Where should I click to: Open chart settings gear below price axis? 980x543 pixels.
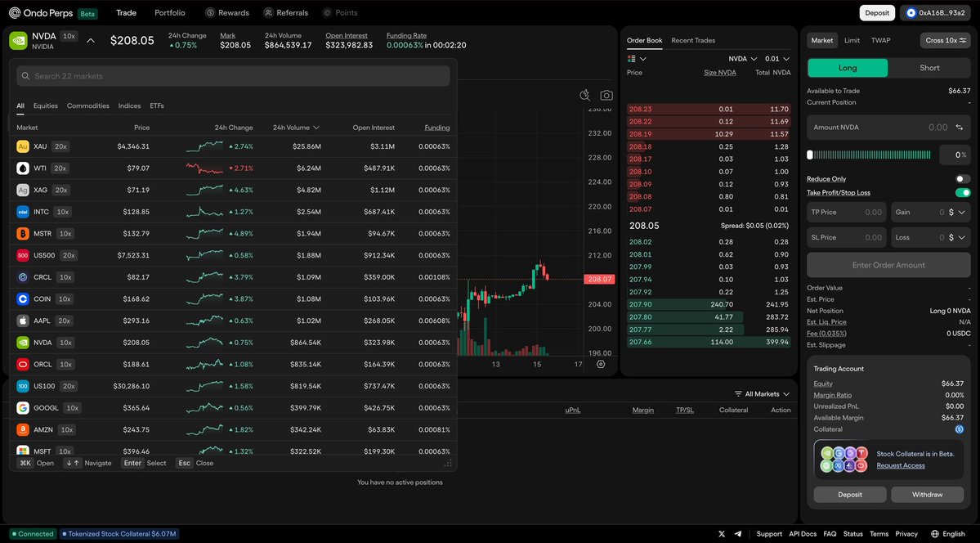click(601, 364)
